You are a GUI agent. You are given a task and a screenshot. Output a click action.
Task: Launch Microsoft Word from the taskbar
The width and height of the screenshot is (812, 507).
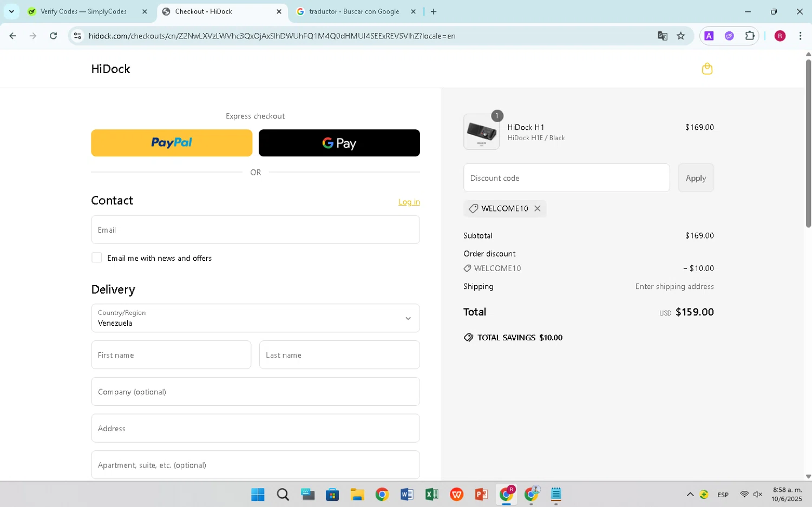click(407, 494)
